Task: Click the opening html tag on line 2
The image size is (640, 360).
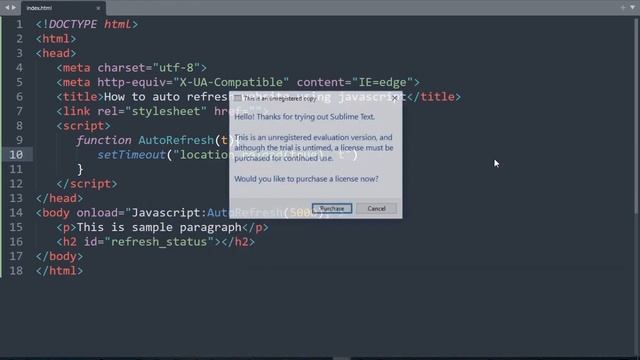Action: coord(56,39)
